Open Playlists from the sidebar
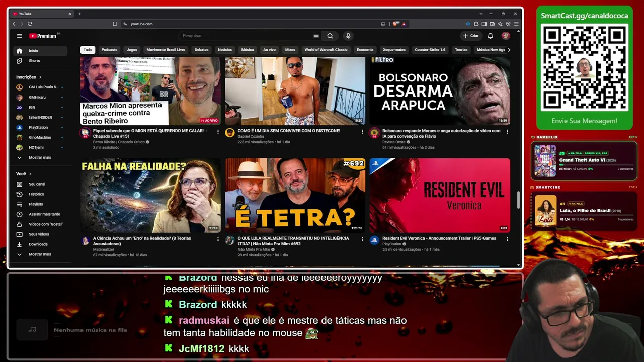 [41, 204]
